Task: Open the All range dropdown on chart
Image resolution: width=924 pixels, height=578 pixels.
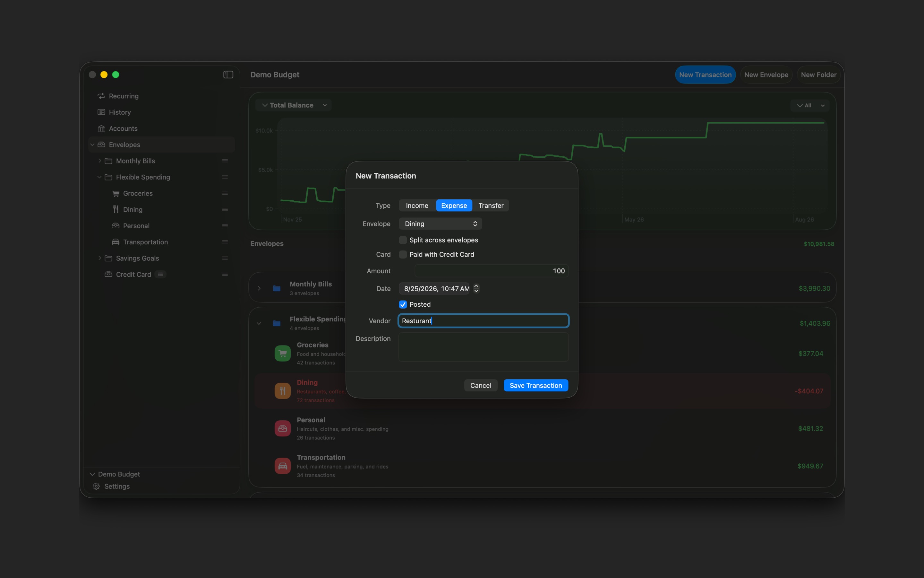Action: 810,106
